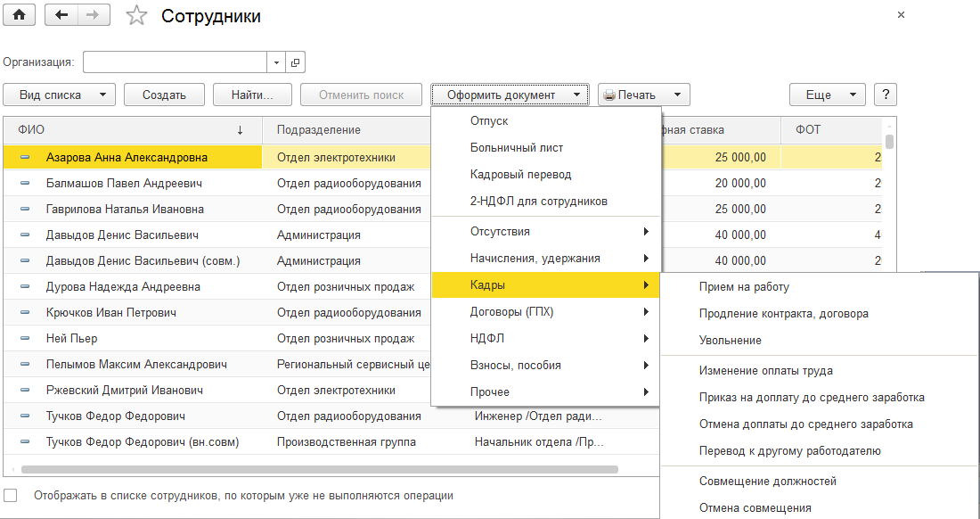This screenshot has height=519, width=980.
Task: Choose Больничный лист menu entry
Action: coord(517,148)
